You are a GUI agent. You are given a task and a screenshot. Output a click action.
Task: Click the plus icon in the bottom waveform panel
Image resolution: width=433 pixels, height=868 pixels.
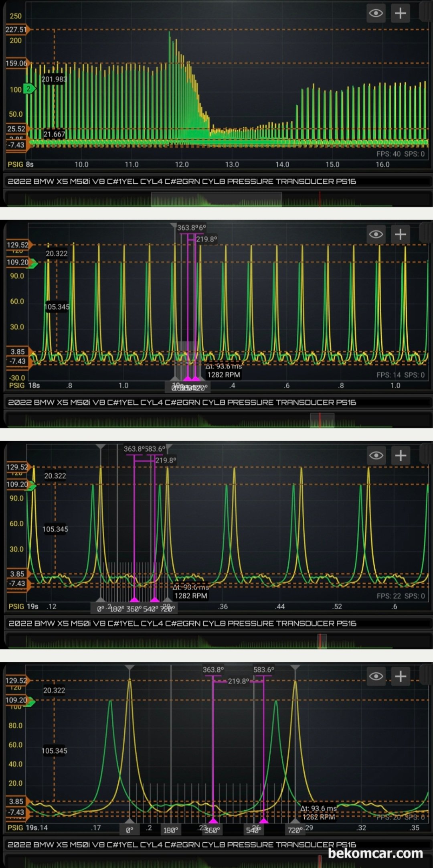pyautogui.click(x=400, y=676)
